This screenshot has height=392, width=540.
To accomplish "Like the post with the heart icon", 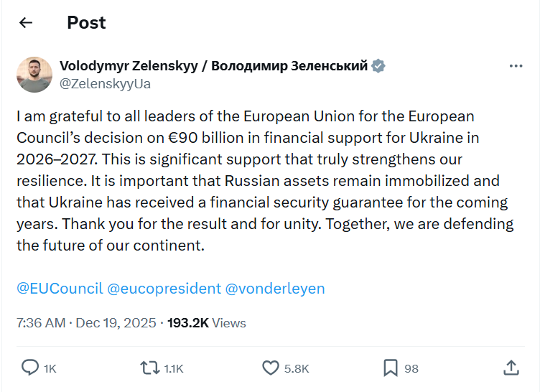I will 270,368.
